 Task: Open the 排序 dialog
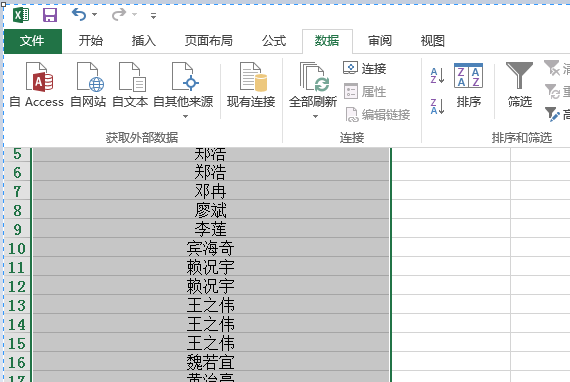pyautogui.click(x=469, y=85)
